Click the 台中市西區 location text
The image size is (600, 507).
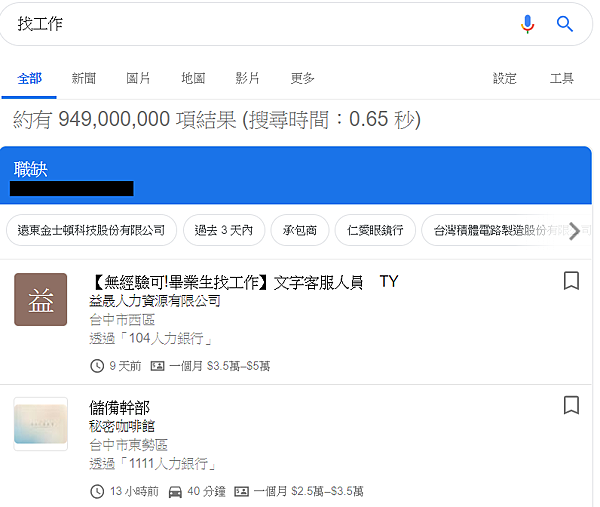(x=122, y=320)
